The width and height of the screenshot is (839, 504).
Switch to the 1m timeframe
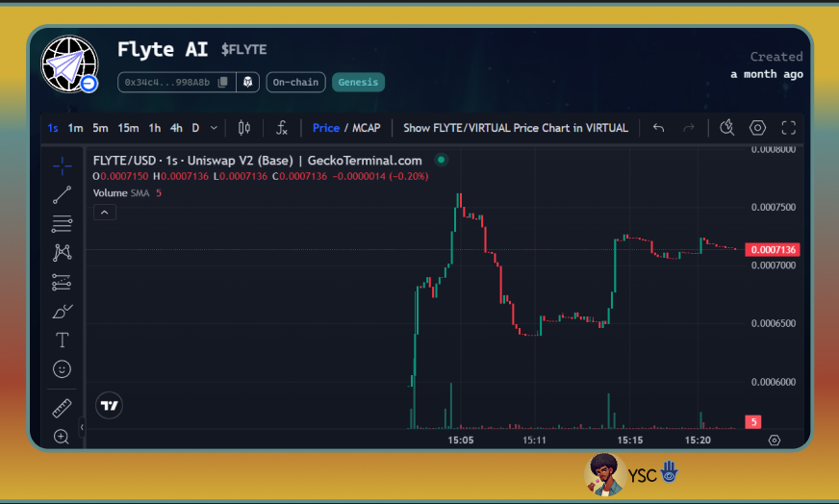tap(75, 128)
